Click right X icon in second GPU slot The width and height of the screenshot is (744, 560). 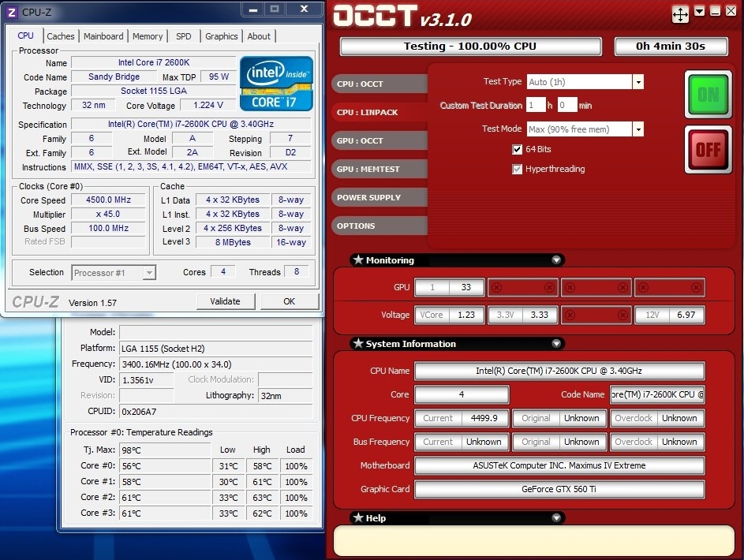click(549, 287)
